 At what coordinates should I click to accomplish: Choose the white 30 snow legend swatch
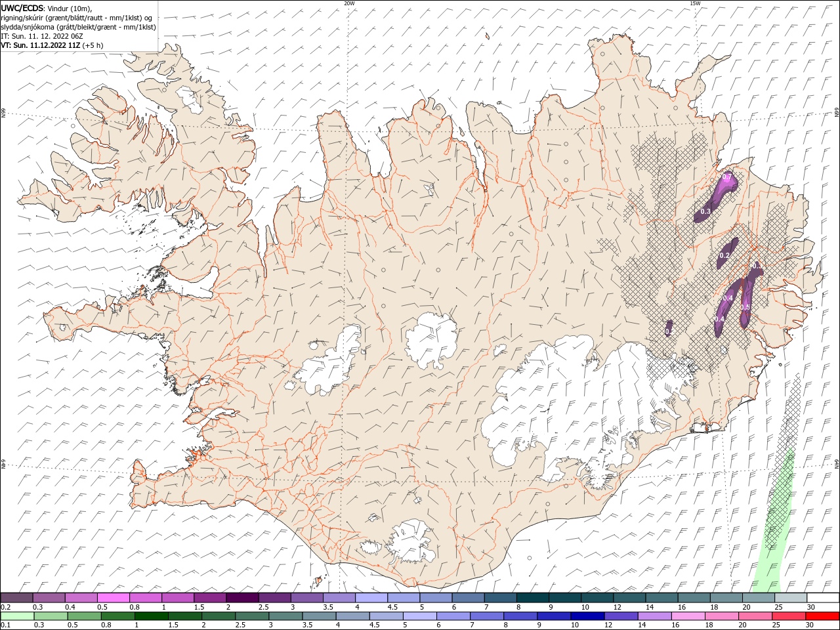822,598
